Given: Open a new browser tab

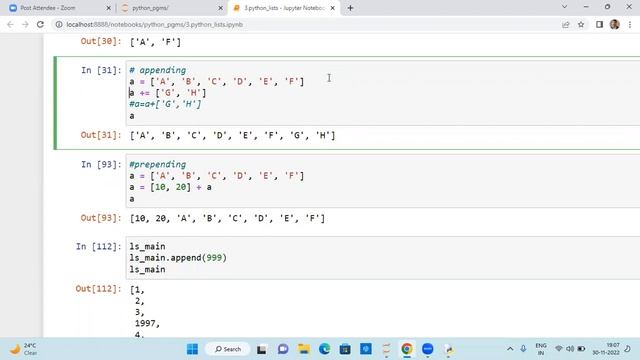Looking at the screenshot, I should [350, 8].
